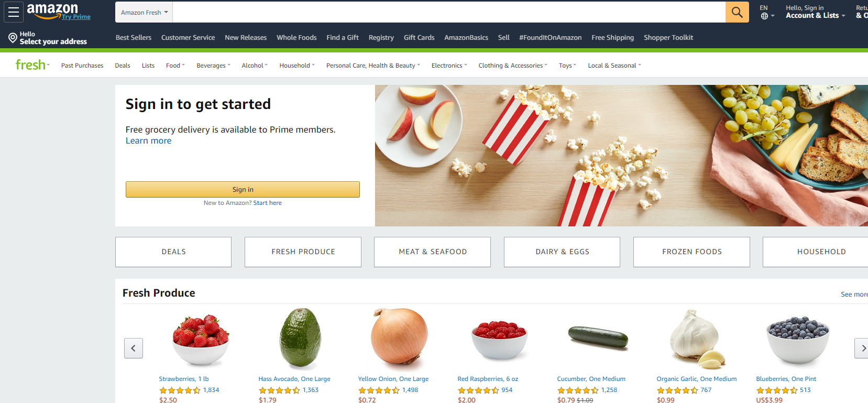868x403 pixels.
Task: Expand the Food menu dropdown
Action: point(175,66)
